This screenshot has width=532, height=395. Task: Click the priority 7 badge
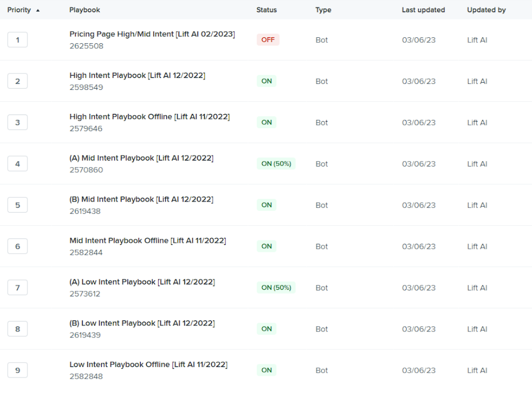pyautogui.click(x=17, y=287)
